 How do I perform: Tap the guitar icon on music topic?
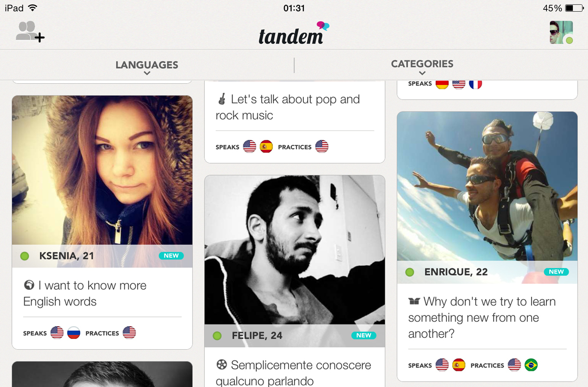221,99
